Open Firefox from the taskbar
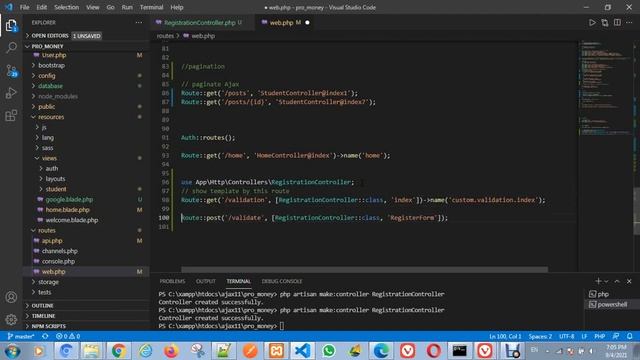Screen dimensions: 640x360 pyautogui.click(x=171, y=351)
